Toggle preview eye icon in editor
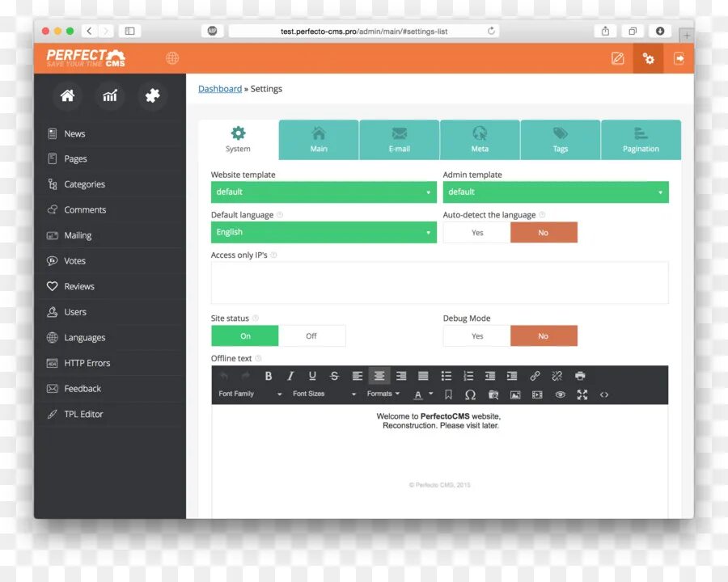 [x=560, y=394]
